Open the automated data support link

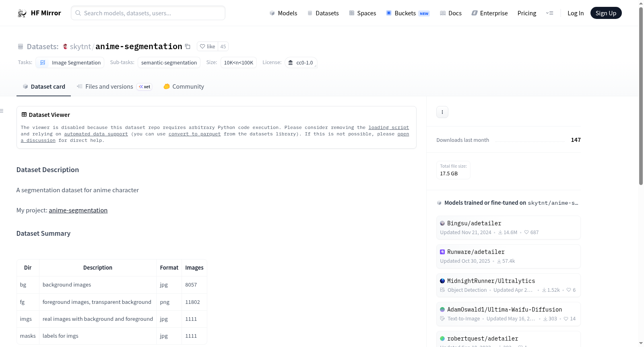[96, 134]
